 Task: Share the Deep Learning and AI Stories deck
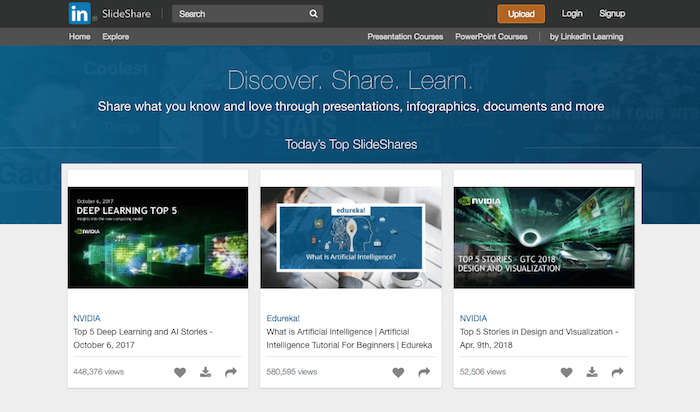tap(231, 372)
